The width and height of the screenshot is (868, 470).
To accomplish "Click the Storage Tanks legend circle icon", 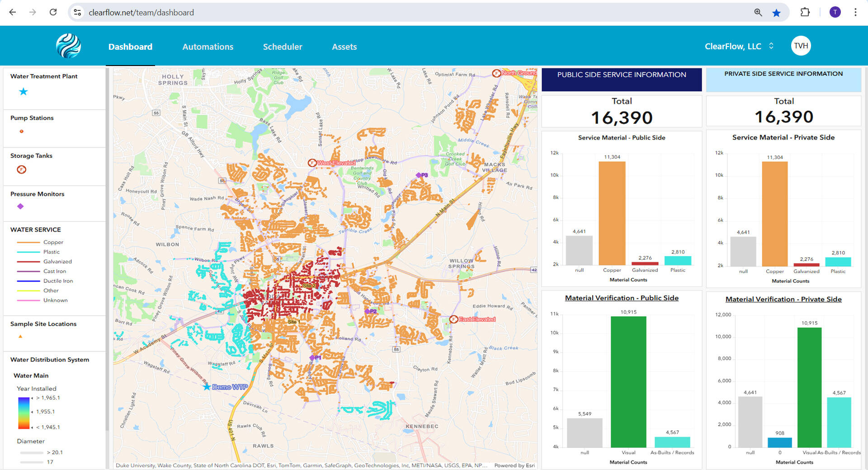I will [x=21, y=169].
